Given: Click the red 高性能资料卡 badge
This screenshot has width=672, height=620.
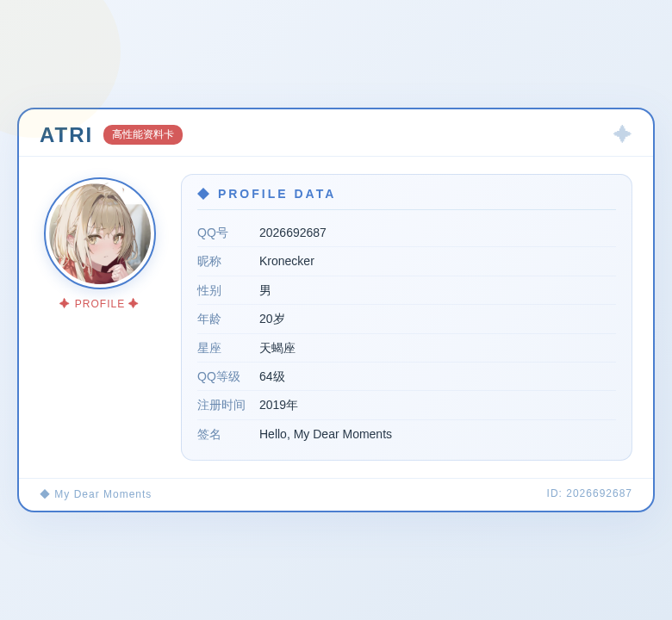Looking at the screenshot, I should click(x=143, y=134).
